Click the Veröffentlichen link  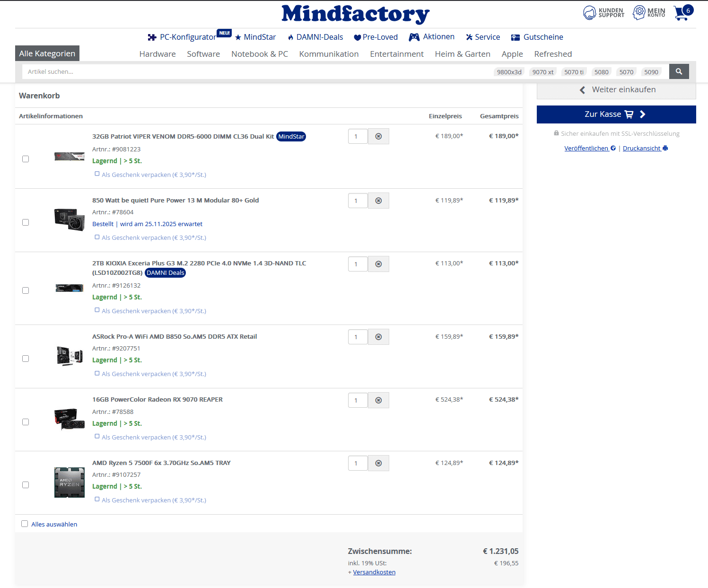[x=590, y=148]
